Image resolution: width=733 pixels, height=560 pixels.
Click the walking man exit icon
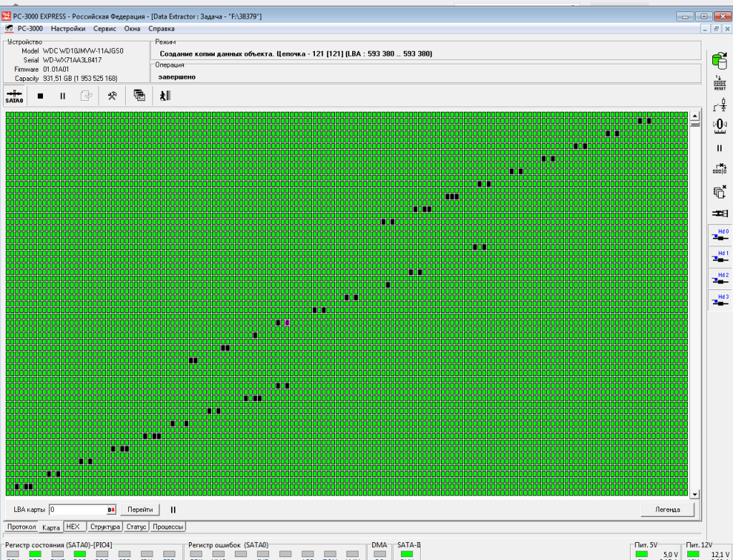coord(165,95)
